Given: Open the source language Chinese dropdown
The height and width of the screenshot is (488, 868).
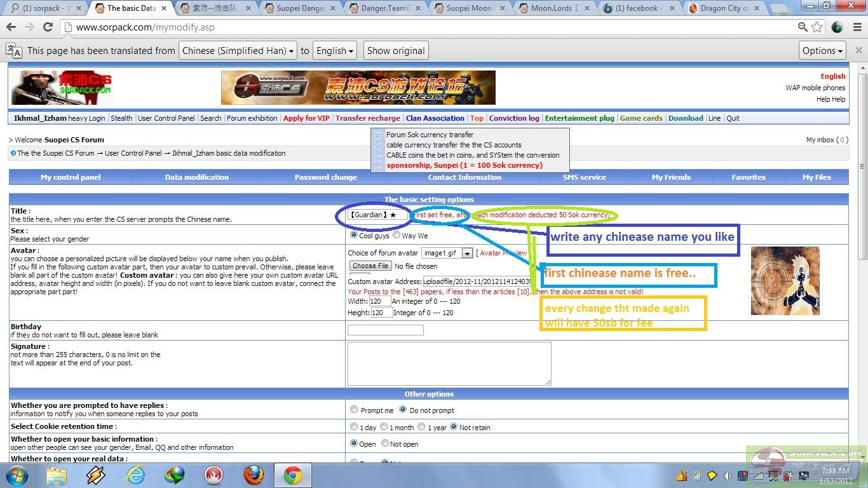Looking at the screenshot, I should pyautogui.click(x=238, y=51).
